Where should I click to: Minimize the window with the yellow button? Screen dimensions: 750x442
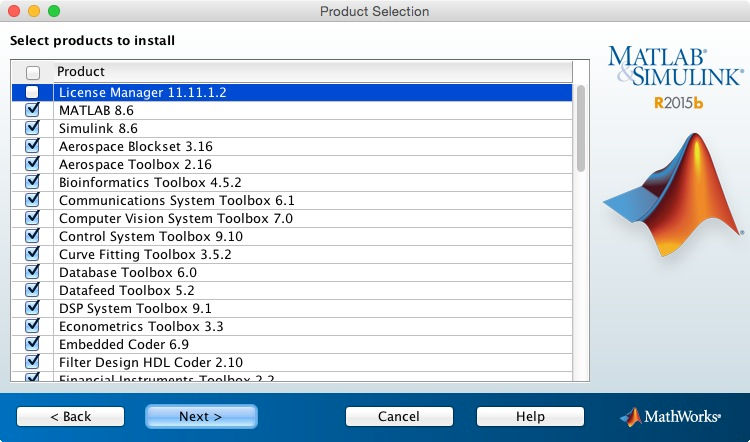(34, 11)
